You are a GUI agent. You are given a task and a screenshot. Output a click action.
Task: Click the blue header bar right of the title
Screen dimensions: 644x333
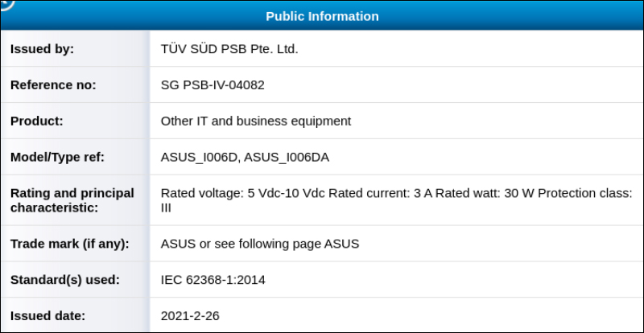pyautogui.click(x=515, y=16)
